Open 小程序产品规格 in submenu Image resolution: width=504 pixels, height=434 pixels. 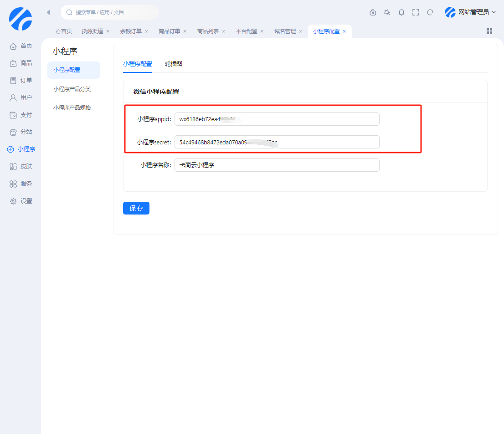point(72,107)
